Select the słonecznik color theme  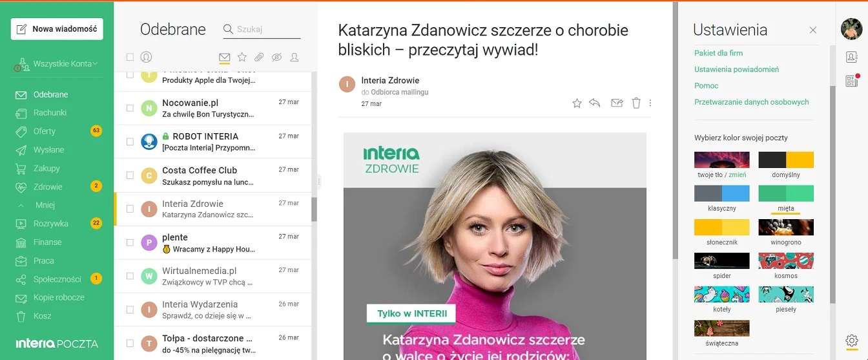722,227
